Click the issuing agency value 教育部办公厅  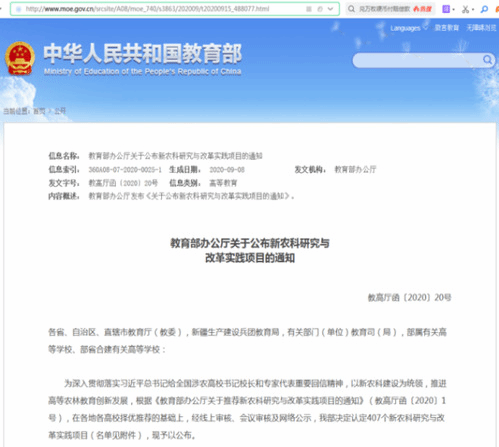pyautogui.click(x=355, y=170)
